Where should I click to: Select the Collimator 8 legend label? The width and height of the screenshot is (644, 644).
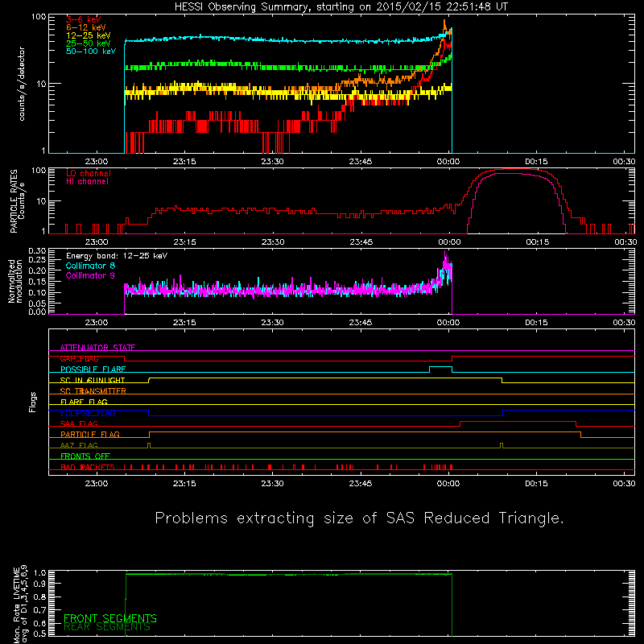90,266
